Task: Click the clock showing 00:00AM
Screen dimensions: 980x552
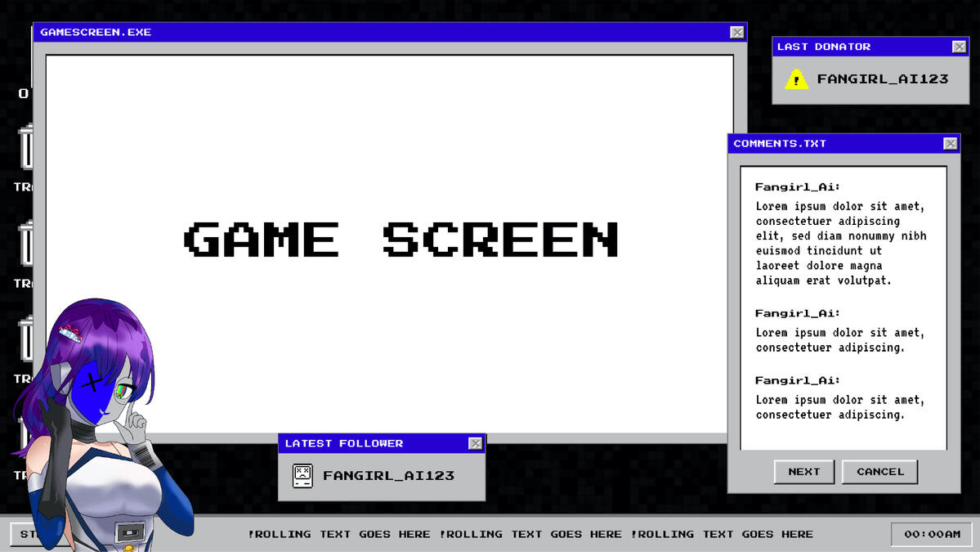Action: 930,534
